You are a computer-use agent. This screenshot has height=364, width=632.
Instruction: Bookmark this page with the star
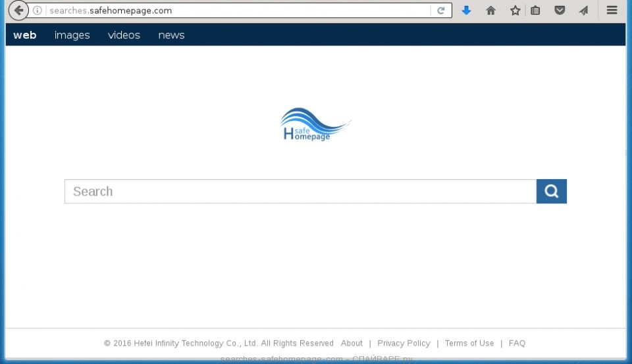pos(515,11)
